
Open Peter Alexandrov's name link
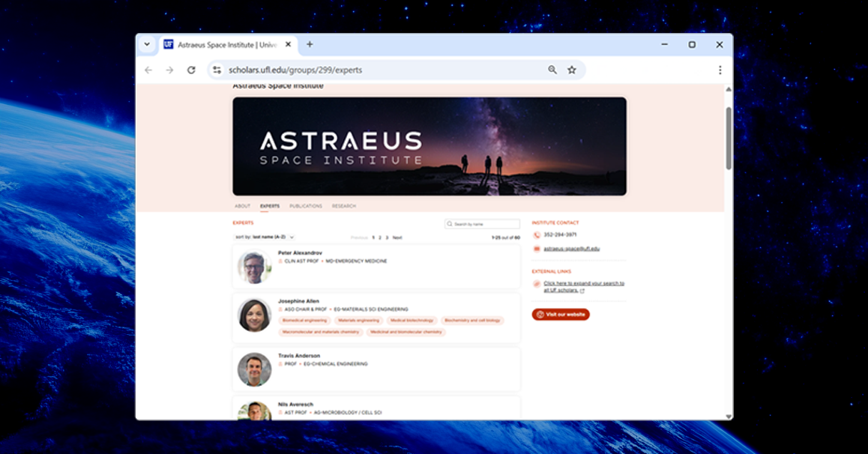[x=300, y=252]
